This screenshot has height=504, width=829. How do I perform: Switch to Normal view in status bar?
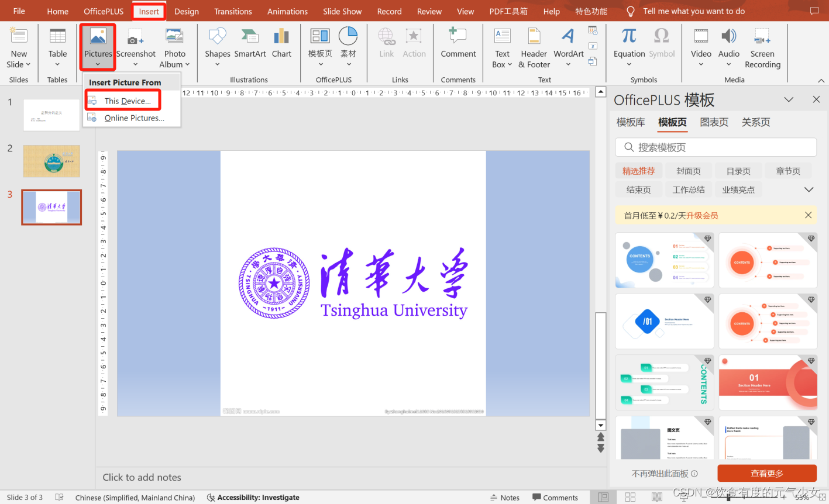tap(603, 498)
